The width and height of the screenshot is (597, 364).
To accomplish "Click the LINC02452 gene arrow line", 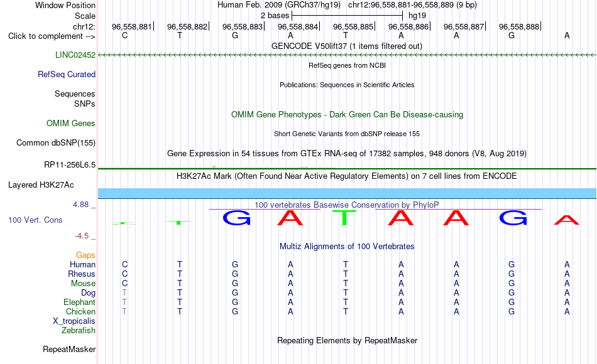I will click(x=347, y=55).
